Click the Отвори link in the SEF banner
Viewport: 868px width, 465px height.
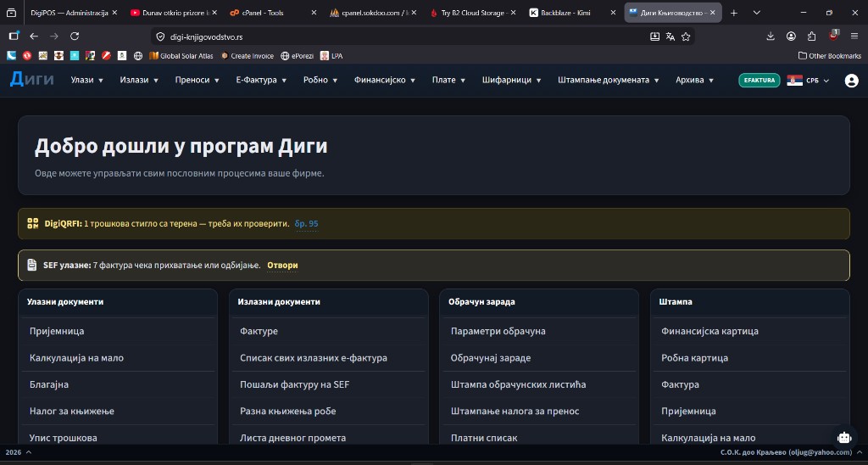(x=282, y=266)
